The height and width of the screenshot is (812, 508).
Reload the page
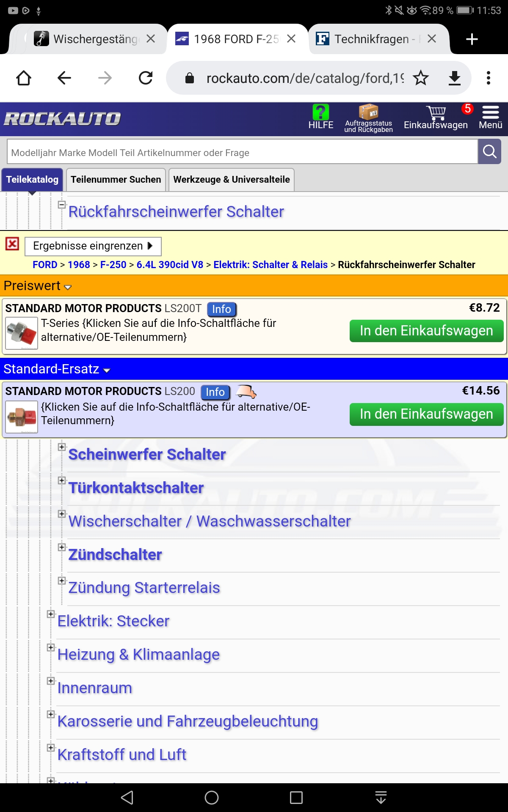[146, 78]
